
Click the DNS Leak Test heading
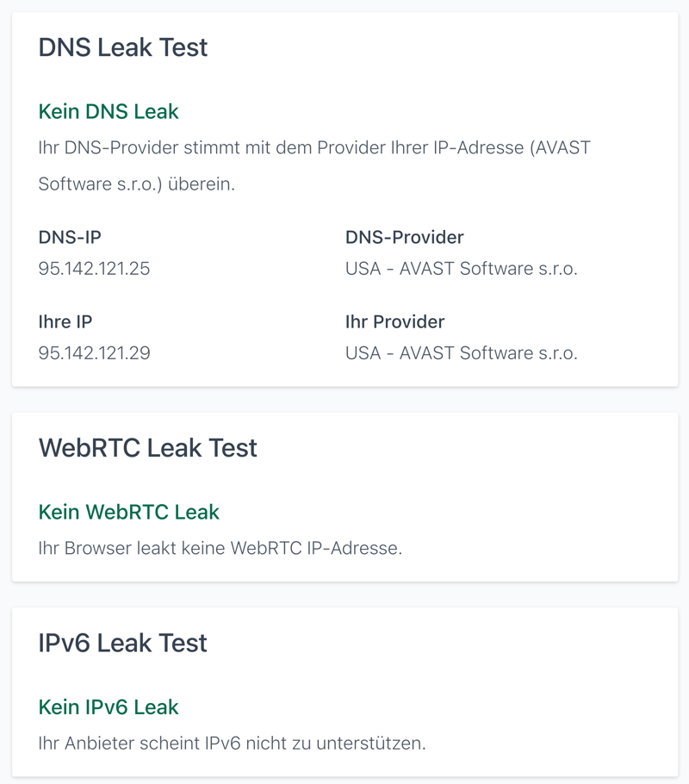(123, 47)
